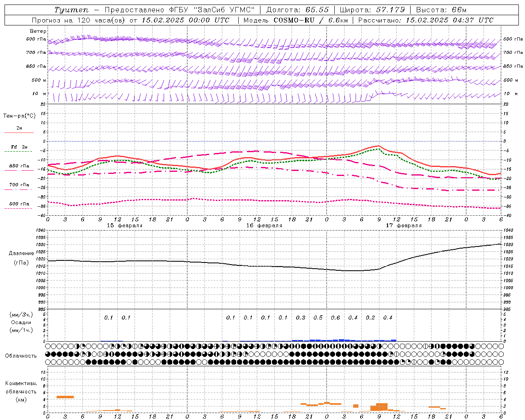Screen dimensions: 525x420
Task: Click the Облачность cloud cover label
Action: click(21, 356)
